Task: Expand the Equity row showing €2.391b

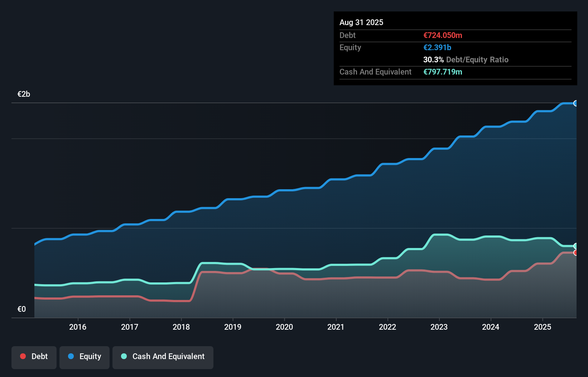Action: click(437, 47)
